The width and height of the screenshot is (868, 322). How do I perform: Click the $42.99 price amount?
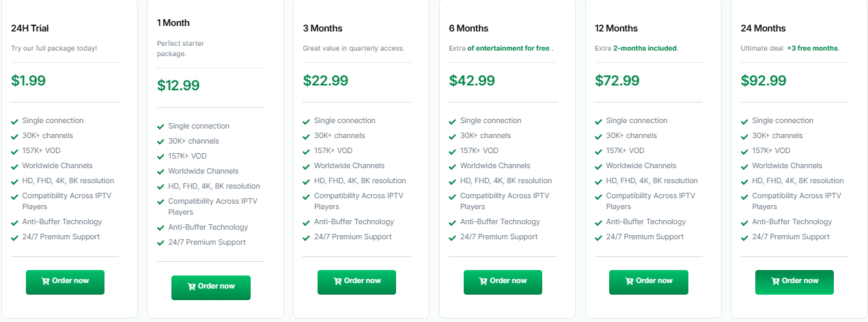pyautogui.click(x=472, y=81)
